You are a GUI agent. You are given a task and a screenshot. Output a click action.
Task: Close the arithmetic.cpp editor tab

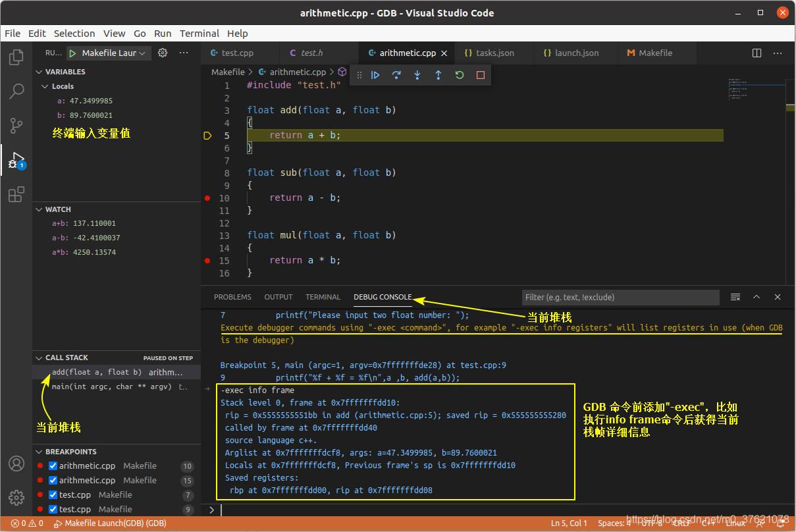444,53
